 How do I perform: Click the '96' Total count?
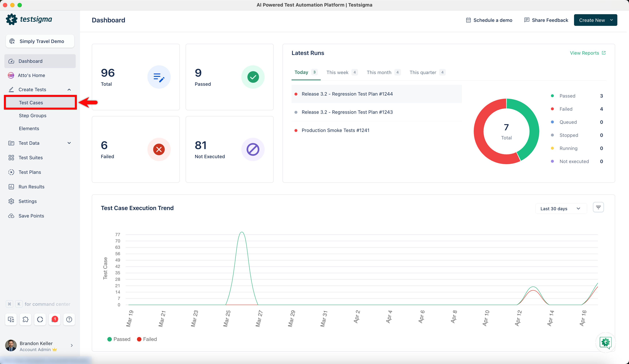coord(108,73)
